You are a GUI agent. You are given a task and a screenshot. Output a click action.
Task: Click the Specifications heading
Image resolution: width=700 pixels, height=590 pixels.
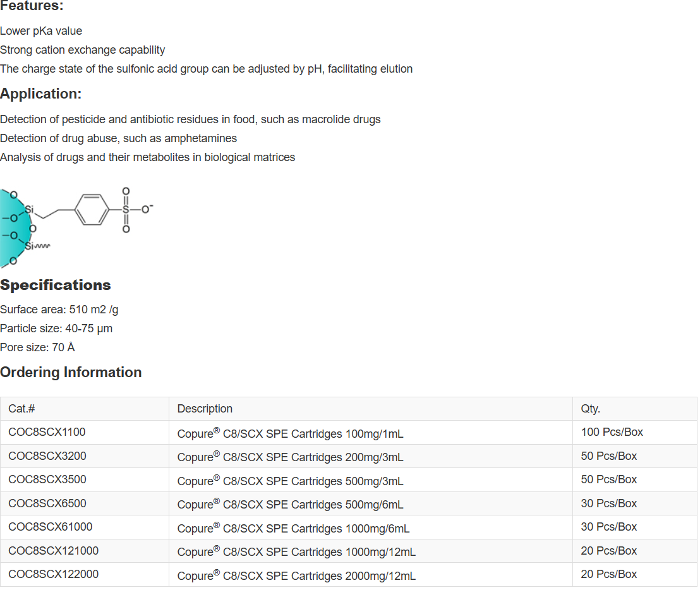[56, 285]
